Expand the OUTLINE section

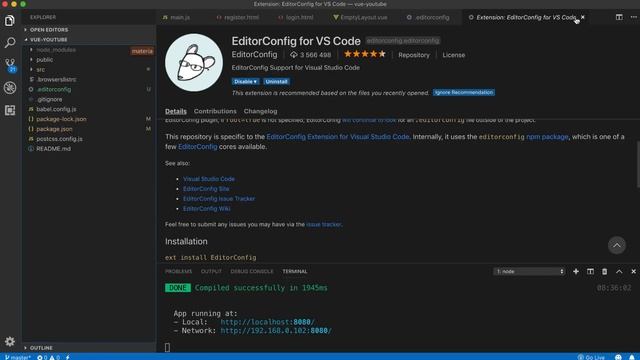(x=41, y=348)
